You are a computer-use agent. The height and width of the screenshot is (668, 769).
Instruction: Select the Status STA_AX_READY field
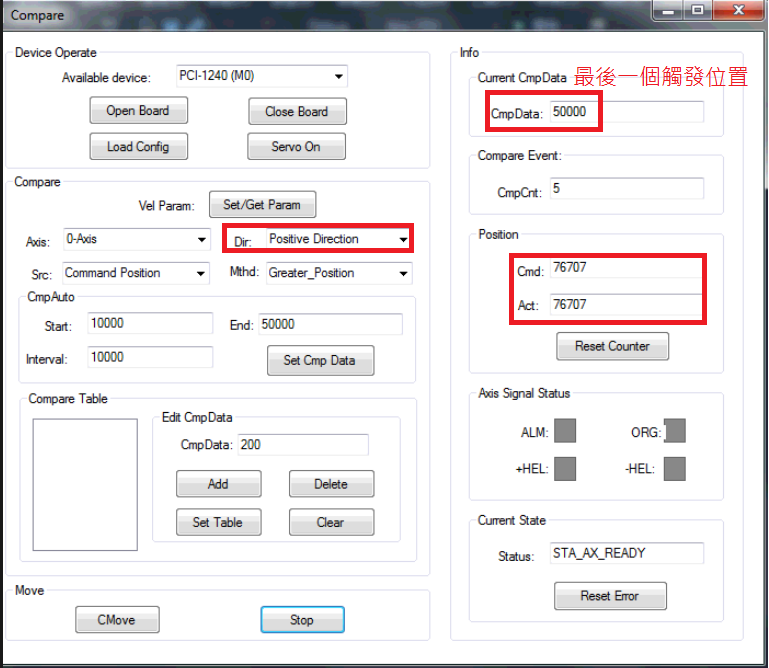coord(627,553)
